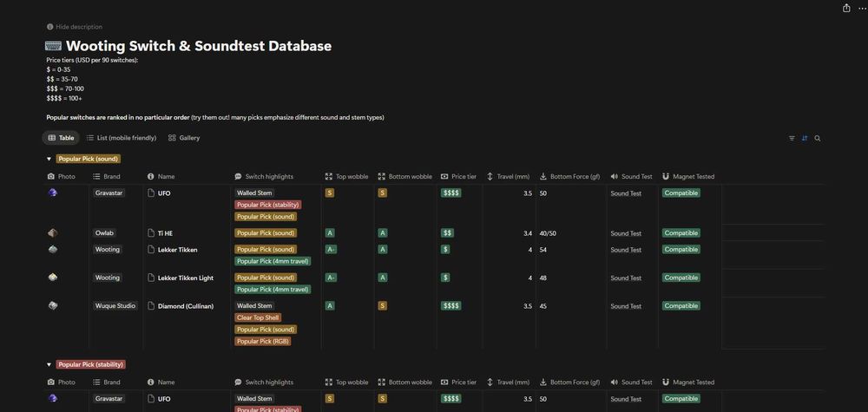Select the Table view tab
This screenshot has height=412, width=868.
point(61,138)
